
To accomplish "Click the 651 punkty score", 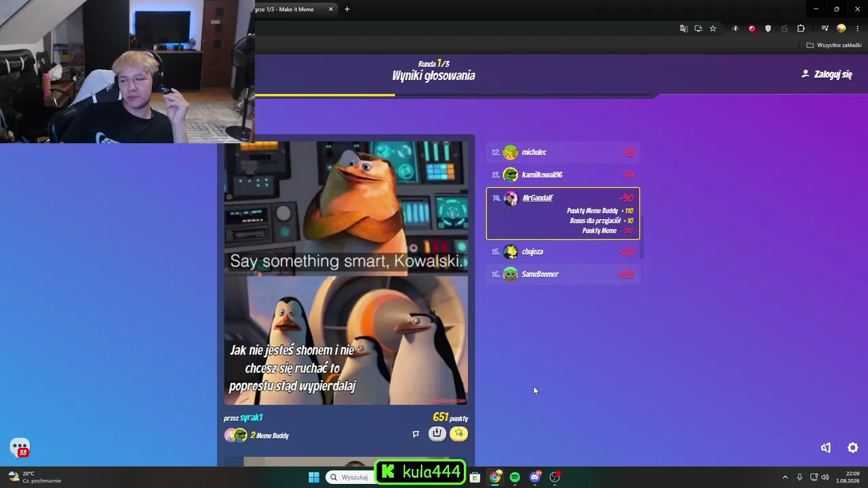I will pos(450,418).
